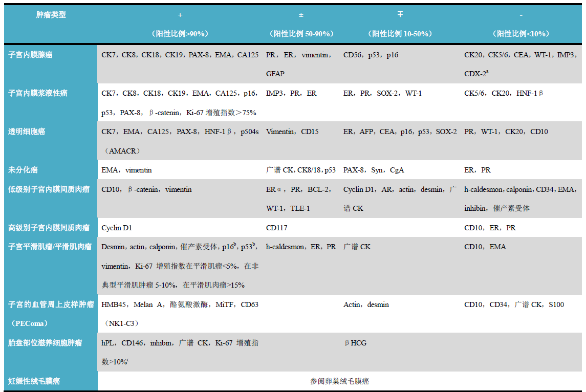
Task: Click the text Ki-67 增殖指数>75%
Action: point(221,113)
